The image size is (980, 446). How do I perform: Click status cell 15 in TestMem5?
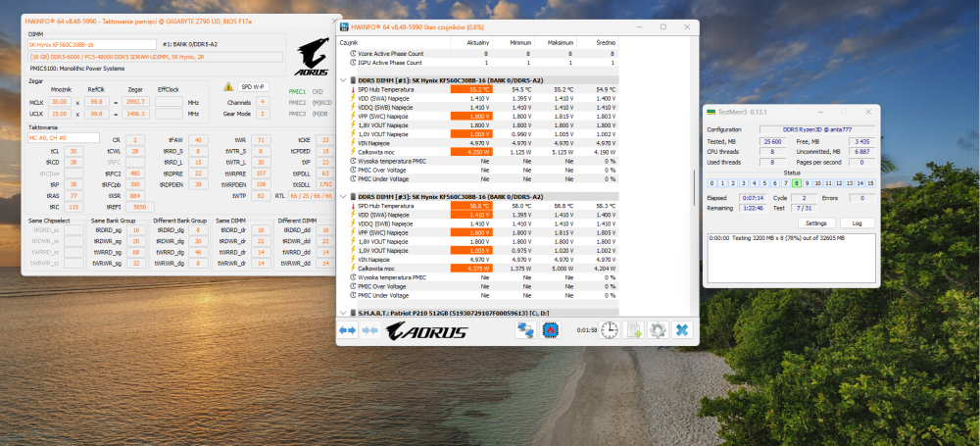(870, 183)
